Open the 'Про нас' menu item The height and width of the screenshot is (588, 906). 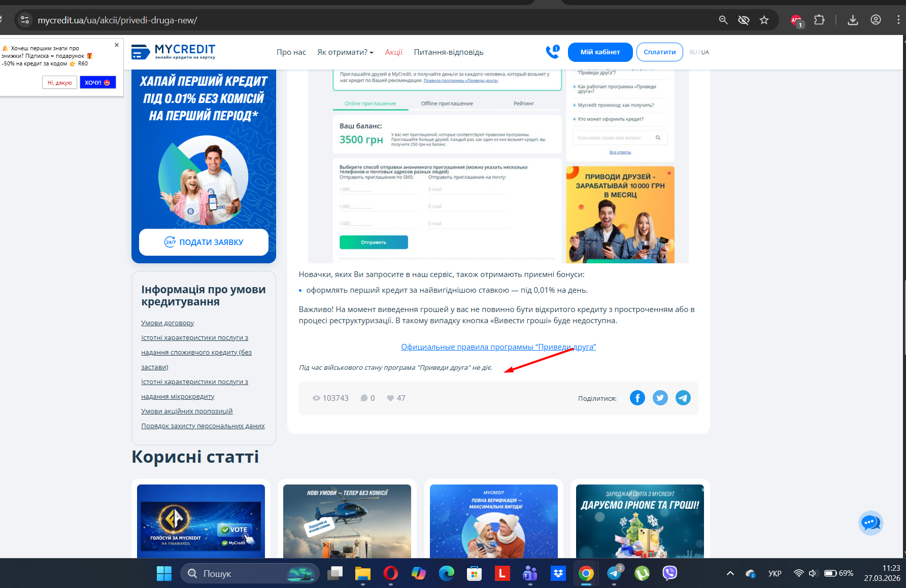[x=291, y=52]
